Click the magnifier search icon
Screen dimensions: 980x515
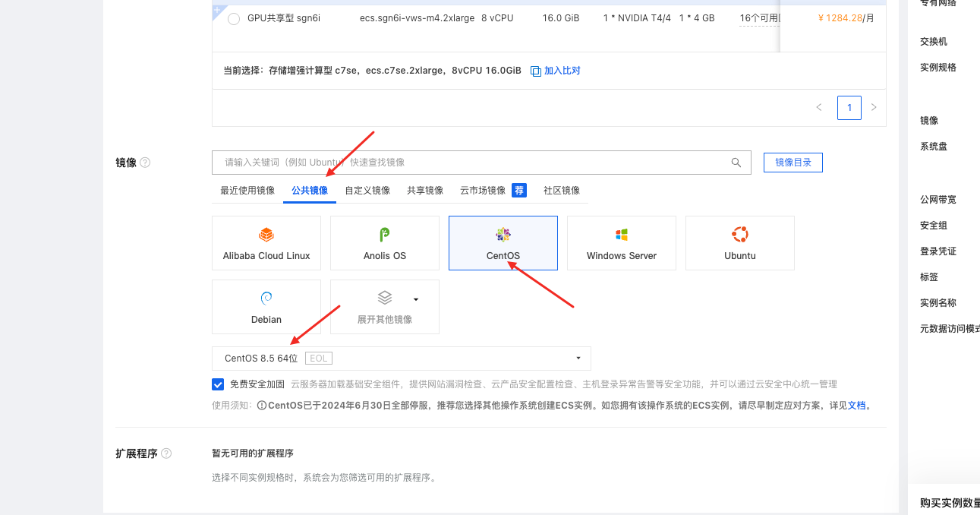736,163
